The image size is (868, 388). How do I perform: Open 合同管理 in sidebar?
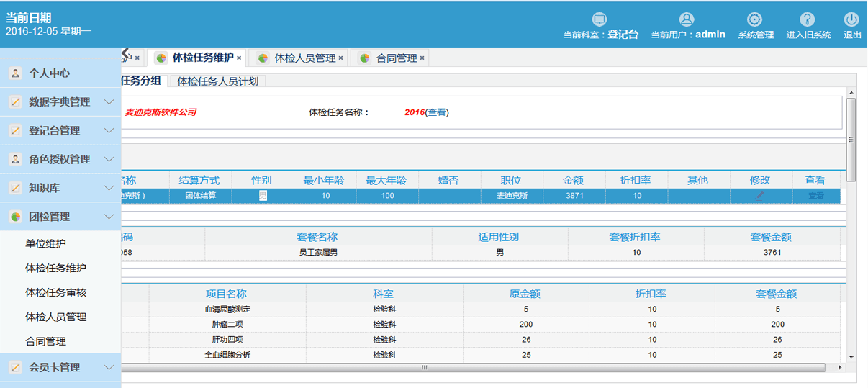(x=45, y=341)
